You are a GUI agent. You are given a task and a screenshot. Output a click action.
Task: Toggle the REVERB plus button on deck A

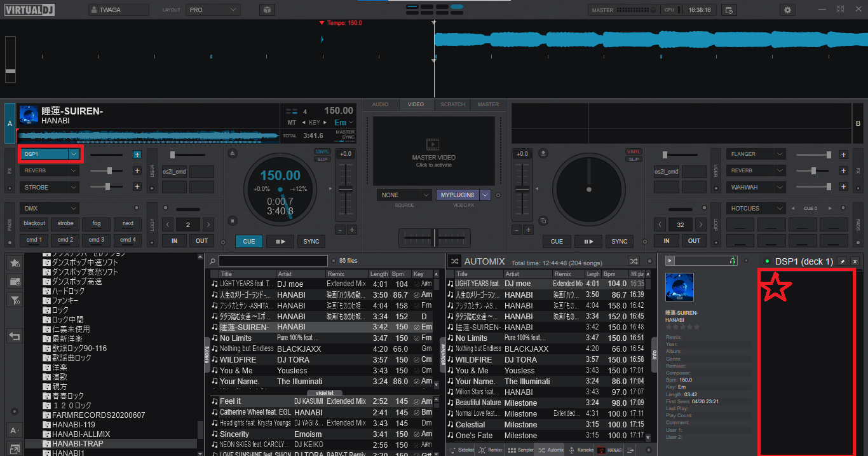137,170
